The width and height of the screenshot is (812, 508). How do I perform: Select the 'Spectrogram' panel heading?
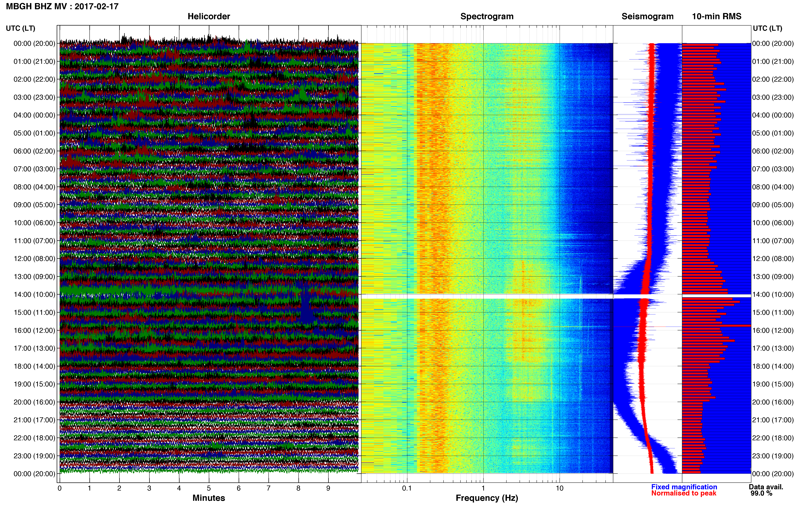pyautogui.click(x=487, y=16)
